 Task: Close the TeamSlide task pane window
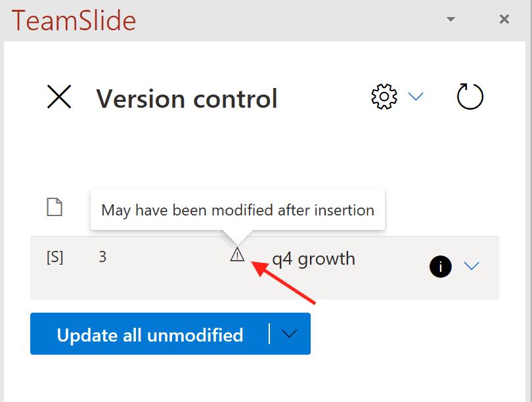coord(504,19)
